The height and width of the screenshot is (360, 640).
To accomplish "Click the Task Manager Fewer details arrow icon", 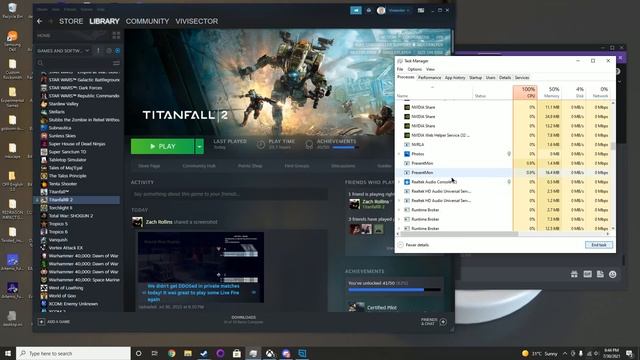I will [x=400, y=245].
